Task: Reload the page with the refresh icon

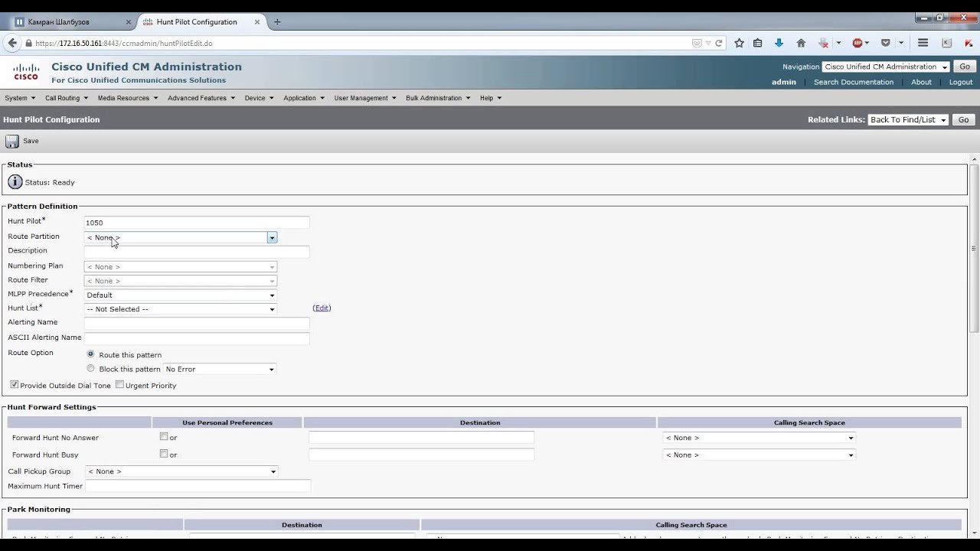Action: tap(719, 44)
